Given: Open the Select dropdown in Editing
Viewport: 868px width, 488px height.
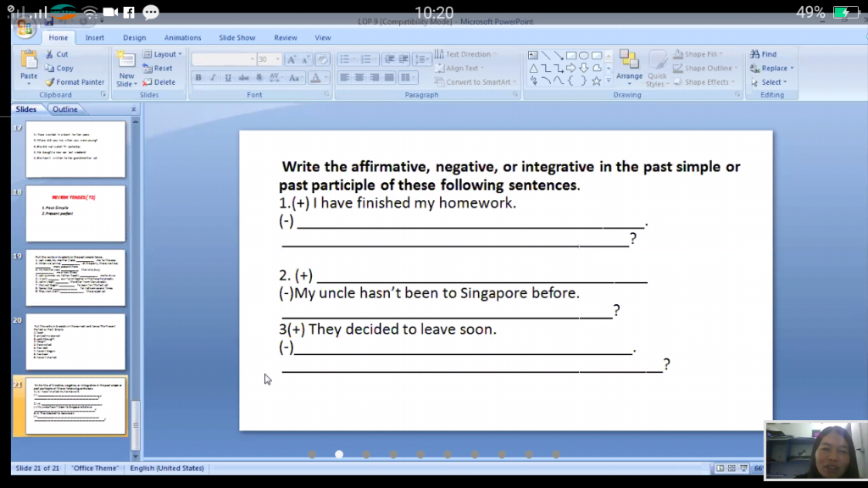Looking at the screenshot, I should (769, 82).
